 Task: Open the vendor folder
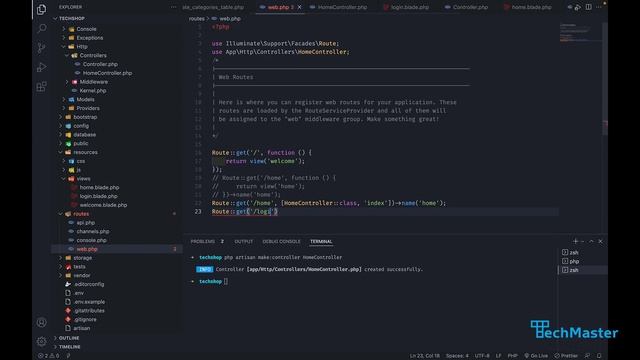click(82, 276)
